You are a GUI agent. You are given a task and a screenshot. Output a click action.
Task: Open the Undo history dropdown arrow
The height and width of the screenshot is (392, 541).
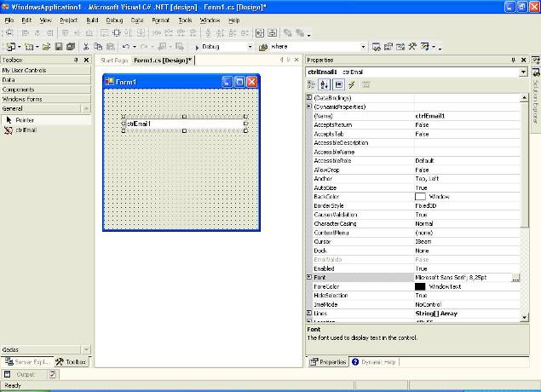point(135,47)
